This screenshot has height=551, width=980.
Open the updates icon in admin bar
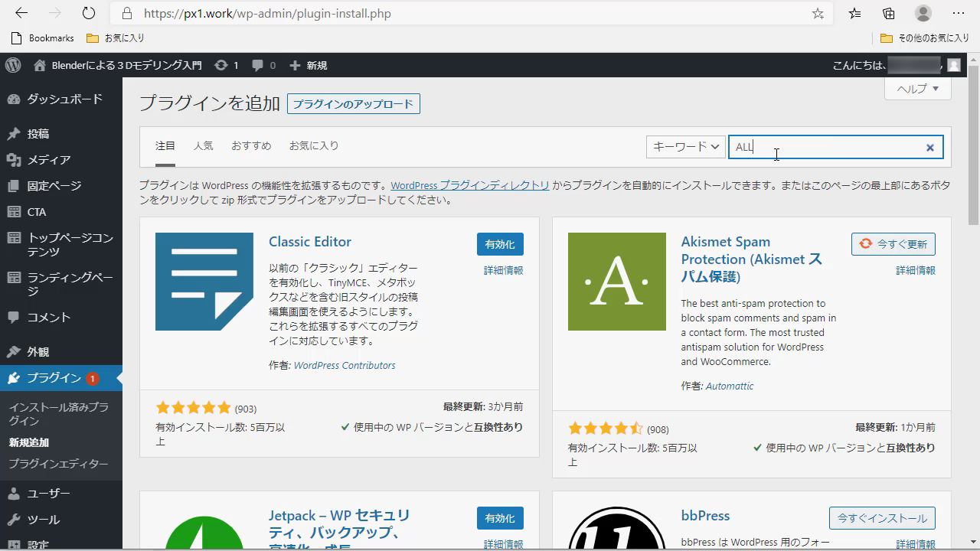[221, 65]
